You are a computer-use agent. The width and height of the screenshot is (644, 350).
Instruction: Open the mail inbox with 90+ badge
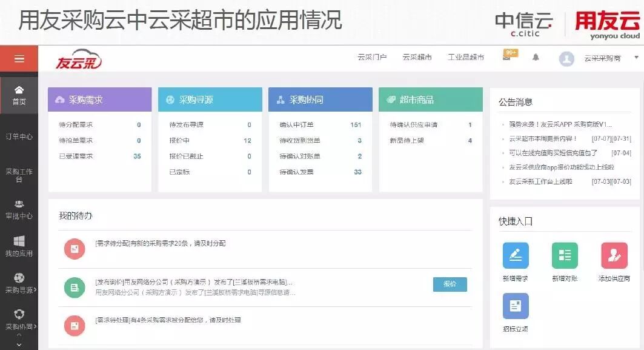point(510,56)
